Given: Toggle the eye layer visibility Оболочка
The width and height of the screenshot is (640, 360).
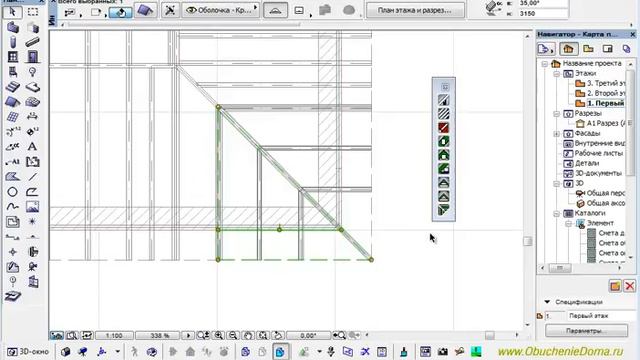Looking at the screenshot, I should click(x=191, y=10).
